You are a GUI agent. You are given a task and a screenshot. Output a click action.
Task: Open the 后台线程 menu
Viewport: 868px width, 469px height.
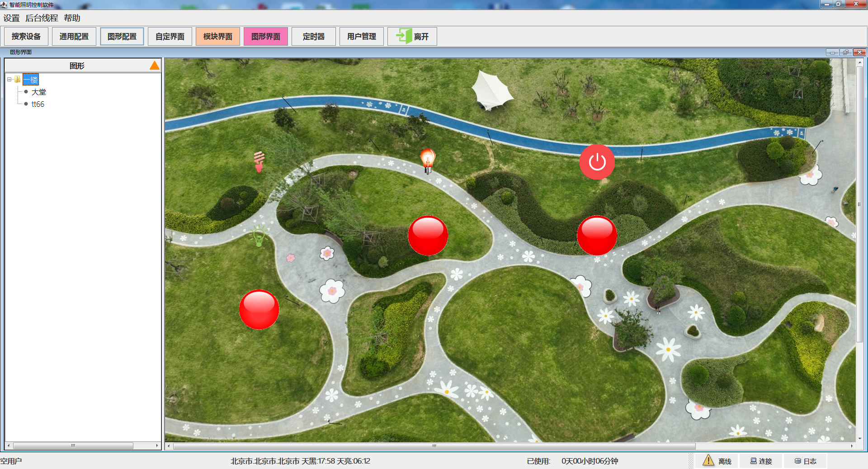click(42, 18)
